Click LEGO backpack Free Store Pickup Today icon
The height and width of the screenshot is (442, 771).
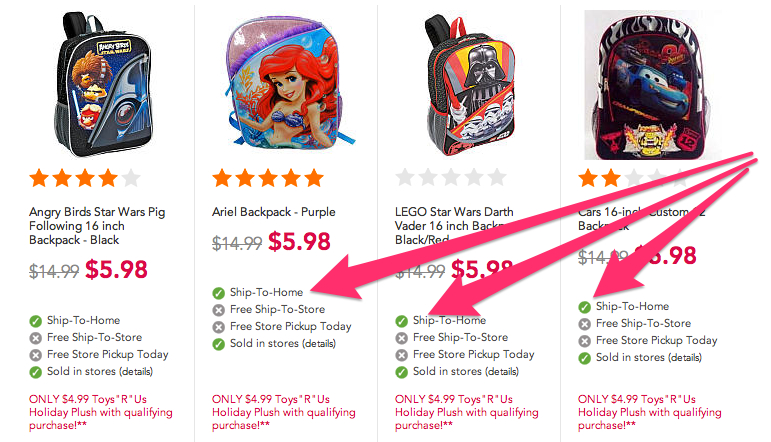(403, 355)
